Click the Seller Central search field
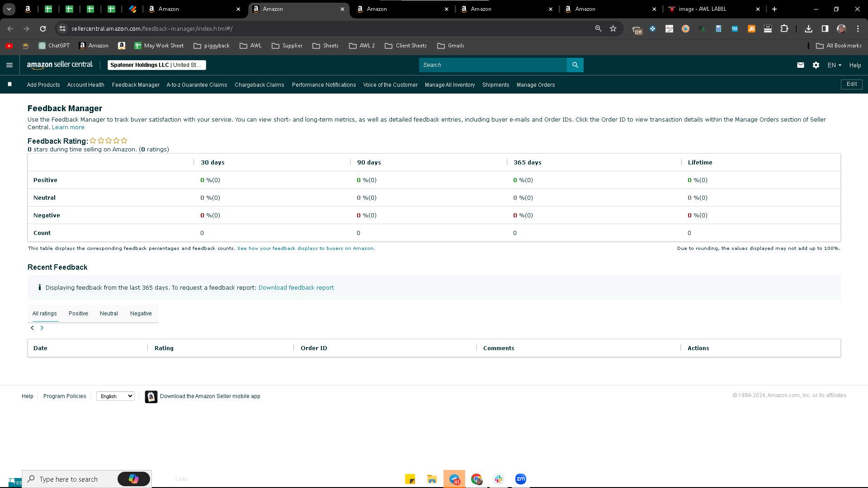Screen dimensions: 868x488 [493, 65]
